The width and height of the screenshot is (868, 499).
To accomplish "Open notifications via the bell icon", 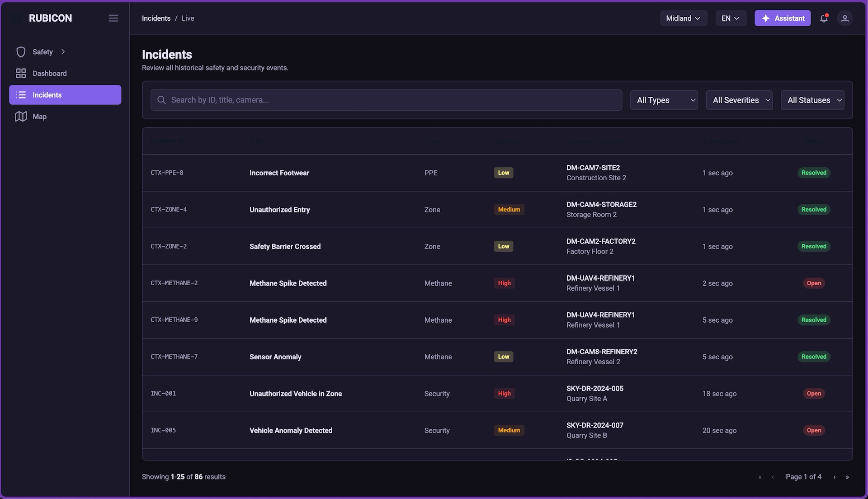I will (824, 18).
